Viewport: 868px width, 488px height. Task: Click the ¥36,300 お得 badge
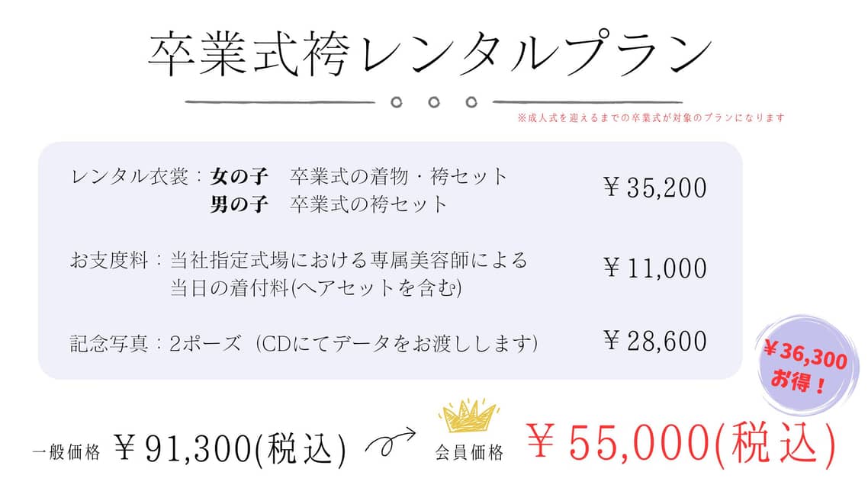(806, 366)
